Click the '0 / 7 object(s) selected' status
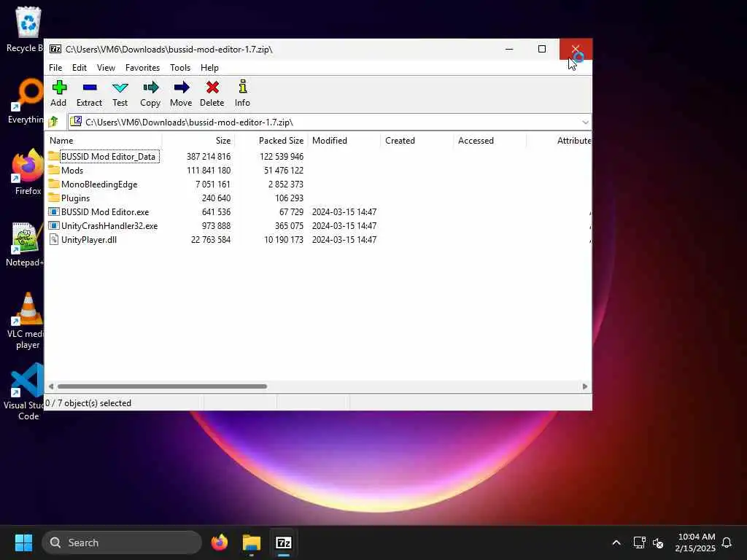Viewport: 747px width, 560px height. [88, 402]
